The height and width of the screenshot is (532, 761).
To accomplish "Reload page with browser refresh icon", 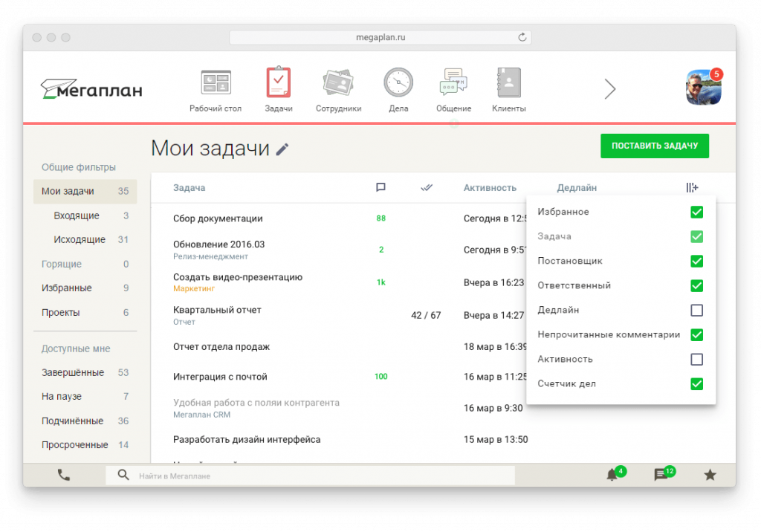I will coord(522,37).
